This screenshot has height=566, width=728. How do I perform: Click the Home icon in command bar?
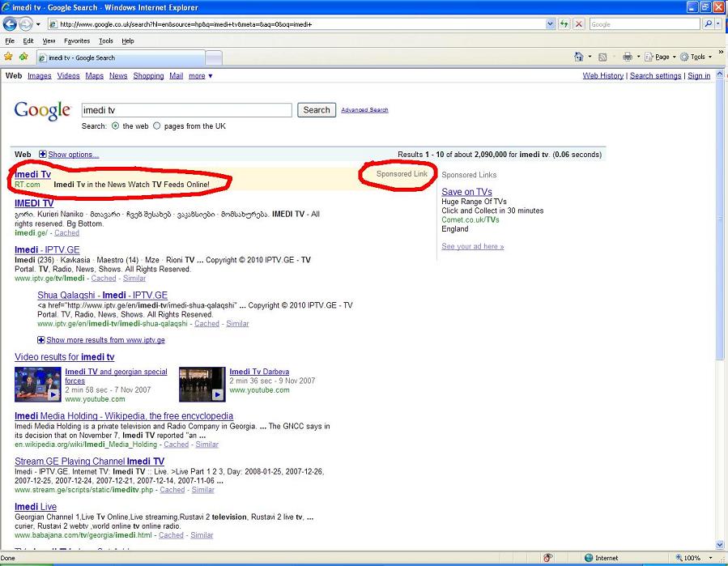[578, 57]
